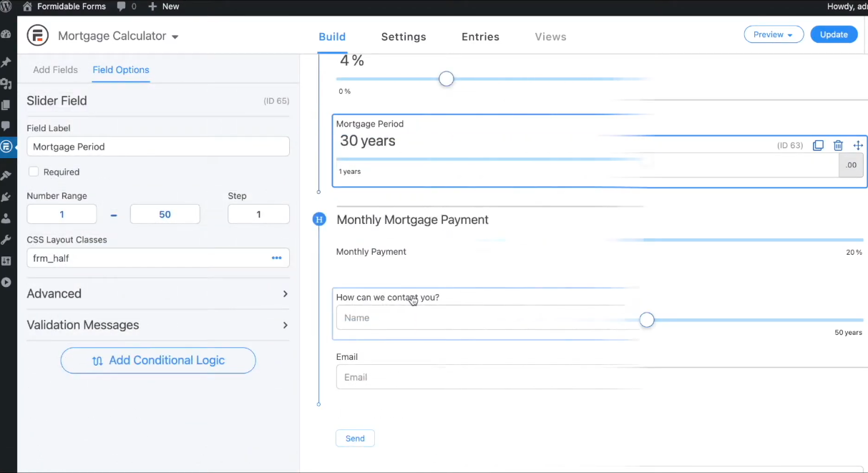The height and width of the screenshot is (473, 868).
Task: Click the duplicate field icon for Mortgage Period
Action: click(x=818, y=145)
